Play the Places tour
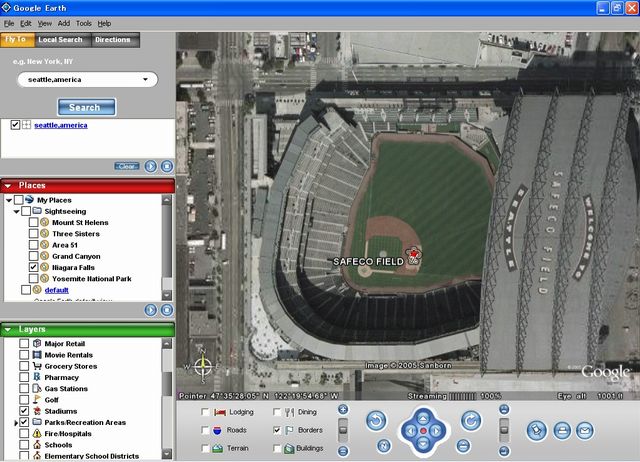The height and width of the screenshot is (462, 640). click(151, 310)
